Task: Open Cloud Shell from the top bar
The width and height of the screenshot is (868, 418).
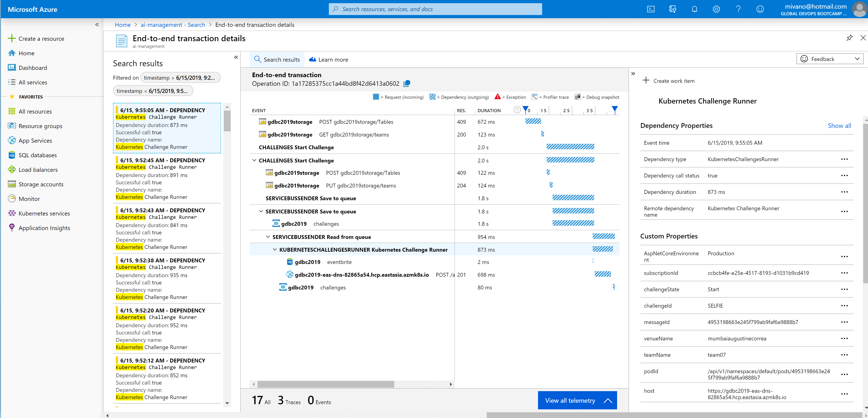Action: pos(651,9)
